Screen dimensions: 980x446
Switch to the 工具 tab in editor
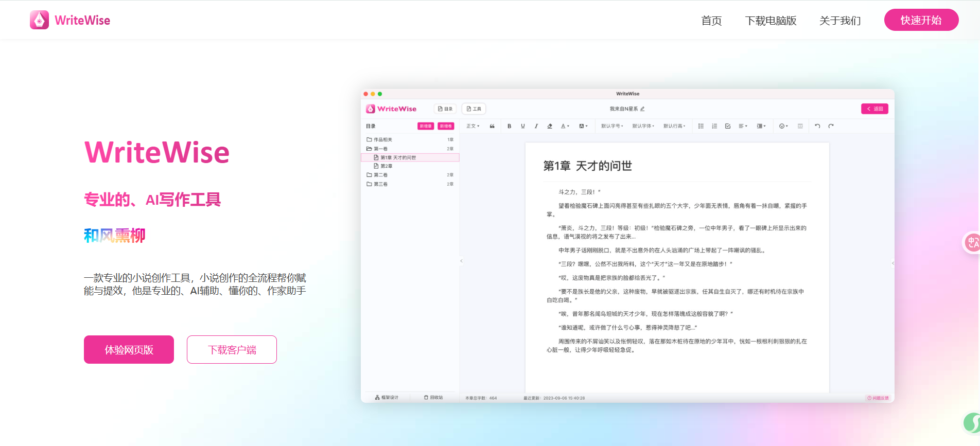click(474, 109)
